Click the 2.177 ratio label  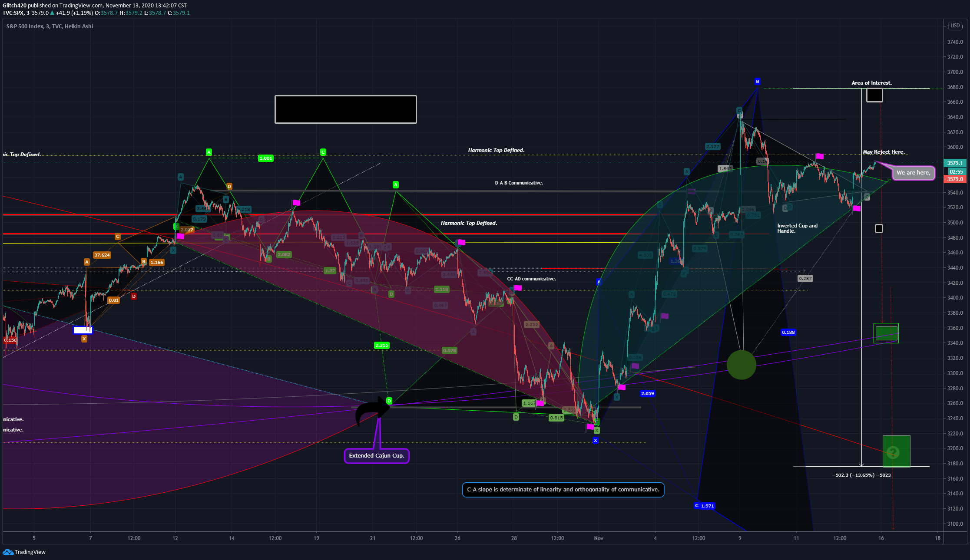pyautogui.click(x=712, y=147)
